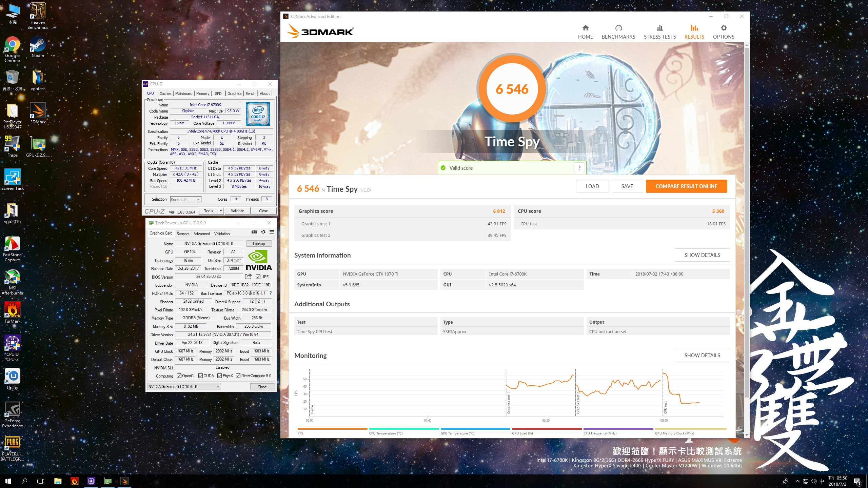Click Windows Start button
This screenshot has height=488, width=868.
coord(8,481)
